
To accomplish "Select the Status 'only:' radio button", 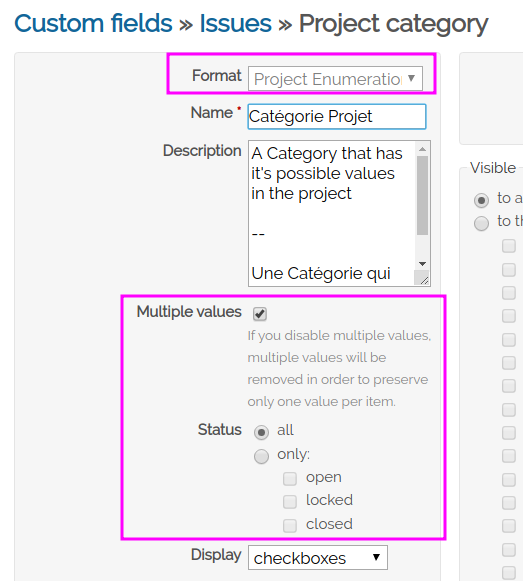I will 261,456.
